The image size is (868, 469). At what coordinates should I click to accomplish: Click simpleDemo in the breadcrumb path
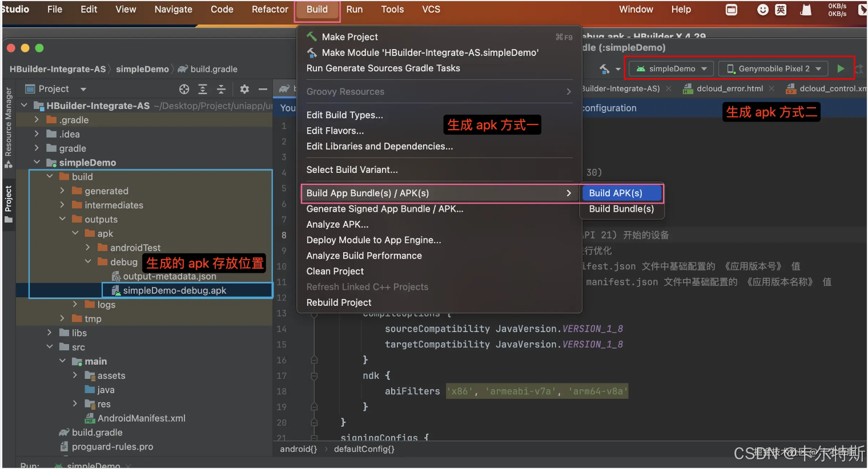(x=142, y=69)
